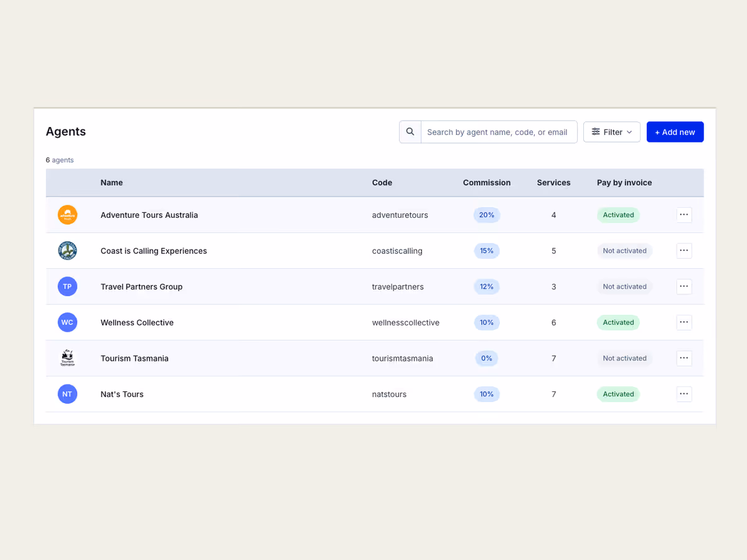The image size is (747, 560).
Task: Click the services count 5 for Coast is Calling
Action: [x=553, y=251]
